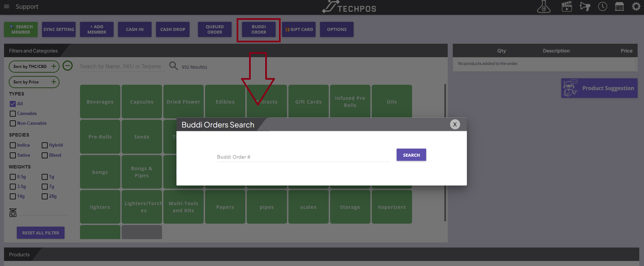This screenshot has width=644, height=266.
Task: Select the Gift Cards category tile
Action: pyautogui.click(x=309, y=102)
